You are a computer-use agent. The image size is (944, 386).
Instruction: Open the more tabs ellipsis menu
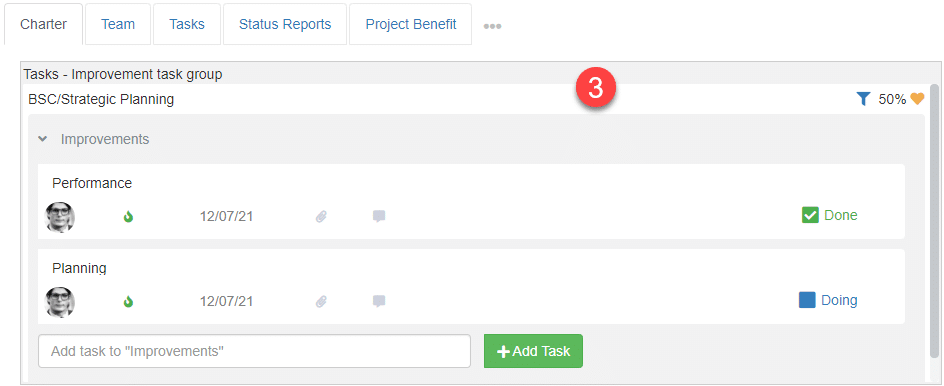pos(492,26)
